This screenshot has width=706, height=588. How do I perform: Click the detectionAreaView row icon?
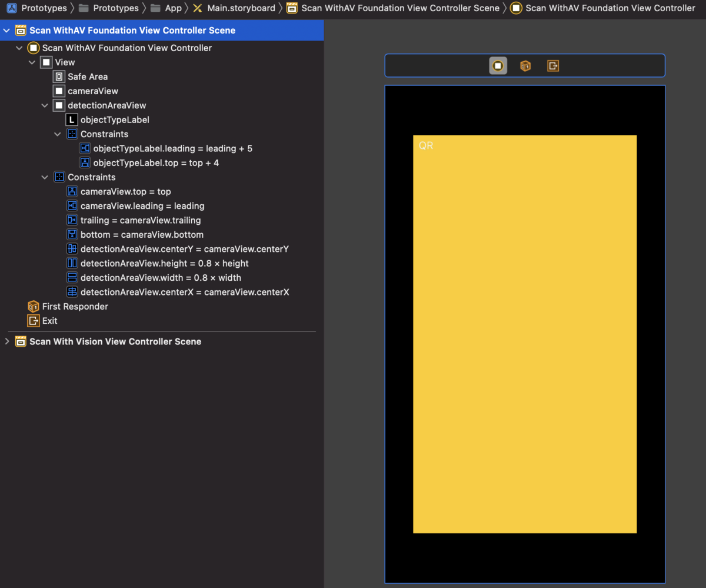[59, 105]
